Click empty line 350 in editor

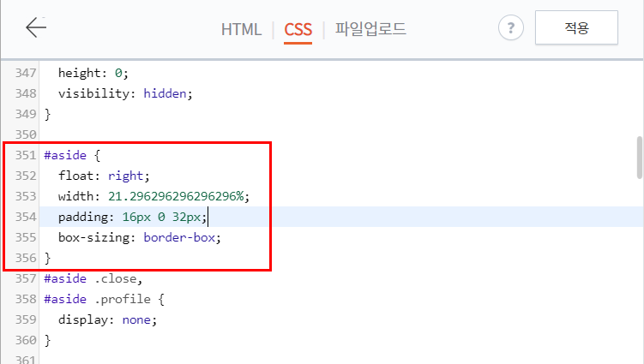(341, 134)
